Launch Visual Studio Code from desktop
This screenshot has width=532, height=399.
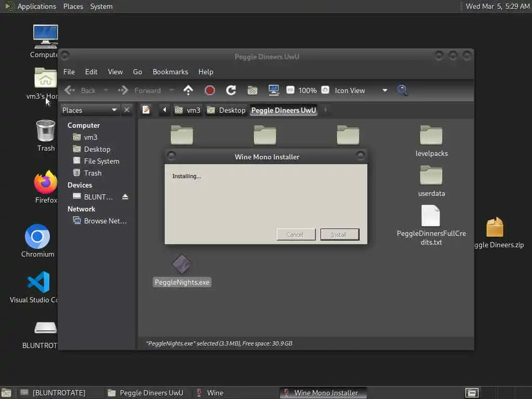pyautogui.click(x=35, y=287)
